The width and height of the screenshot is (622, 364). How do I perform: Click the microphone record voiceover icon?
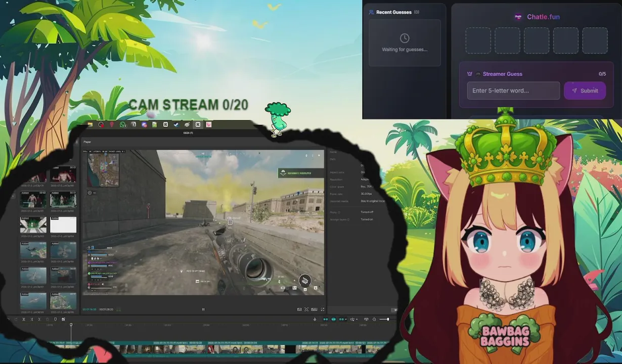point(315,320)
